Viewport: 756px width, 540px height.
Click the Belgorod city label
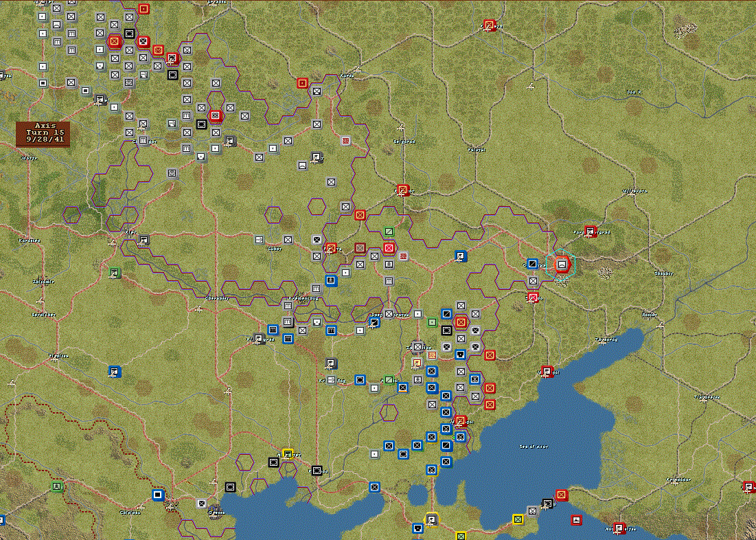[x=404, y=142]
